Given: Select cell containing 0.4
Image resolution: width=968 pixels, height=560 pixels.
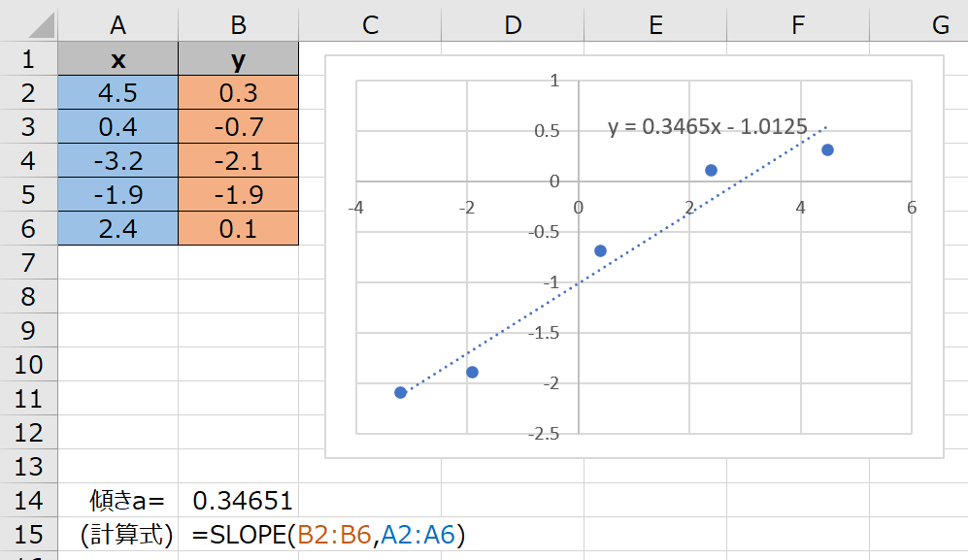Looking at the screenshot, I should pyautogui.click(x=117, y=127).
